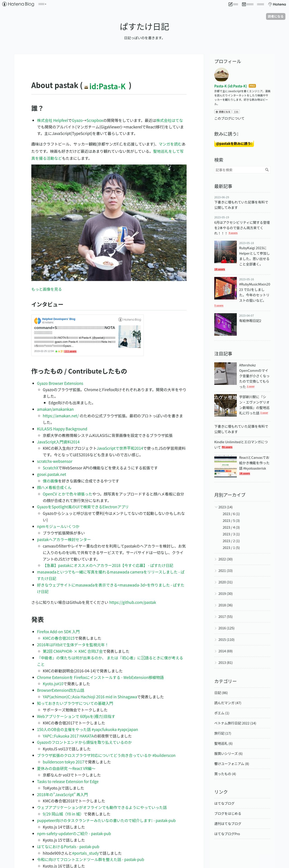This screenshot has width=289, height=868.
Task: Click the search magnifier icon
Action: tap(267, 169)
